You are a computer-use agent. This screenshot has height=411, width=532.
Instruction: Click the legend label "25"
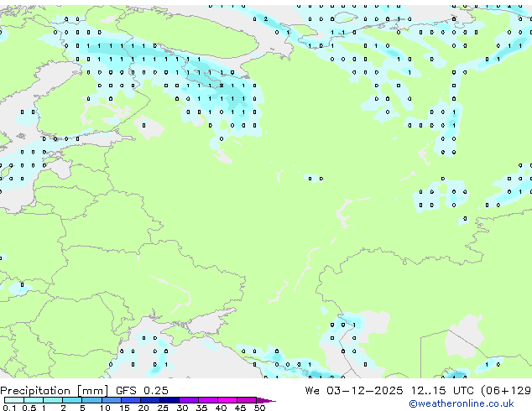click(163, 408)
